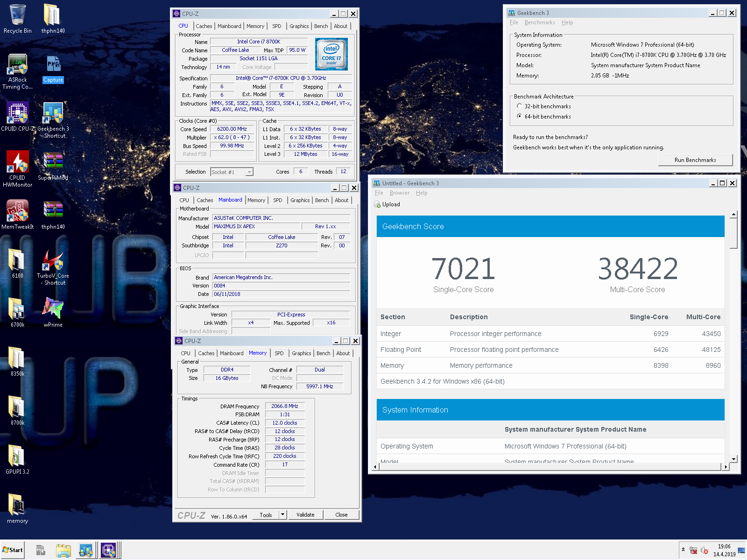Open the ASRock Timing Configurator desktop icon
This screenshot has height=560, width=747.
17,71
